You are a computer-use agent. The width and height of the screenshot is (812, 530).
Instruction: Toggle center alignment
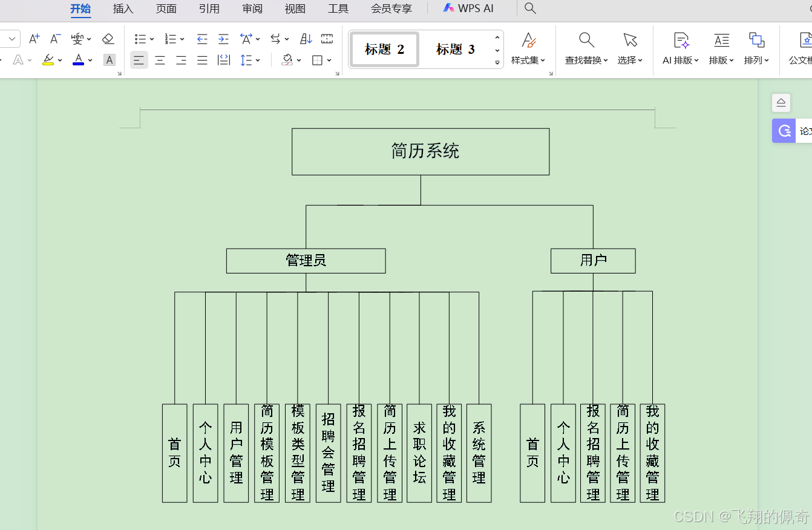[160, 60]
